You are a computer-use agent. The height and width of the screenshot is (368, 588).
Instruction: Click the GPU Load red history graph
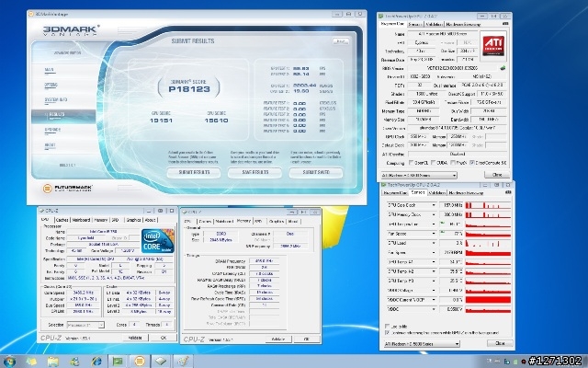click(x=488, y=243)
